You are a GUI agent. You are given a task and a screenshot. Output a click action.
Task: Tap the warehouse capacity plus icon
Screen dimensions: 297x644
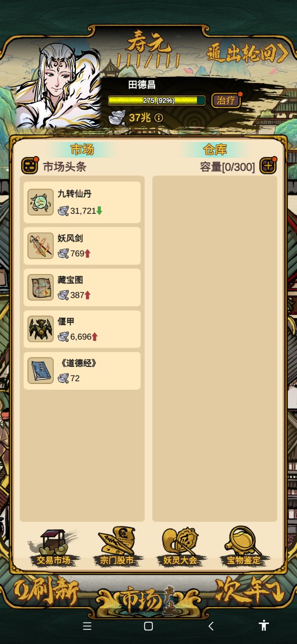pos(268,166)
